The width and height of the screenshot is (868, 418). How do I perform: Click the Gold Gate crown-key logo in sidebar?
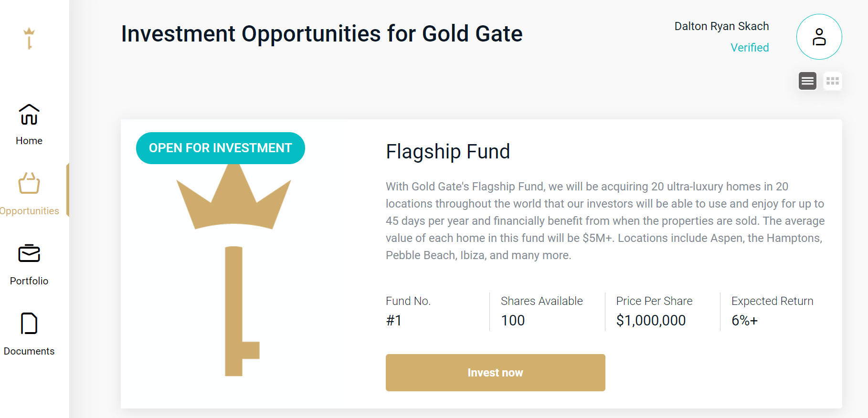coord(29,38)
